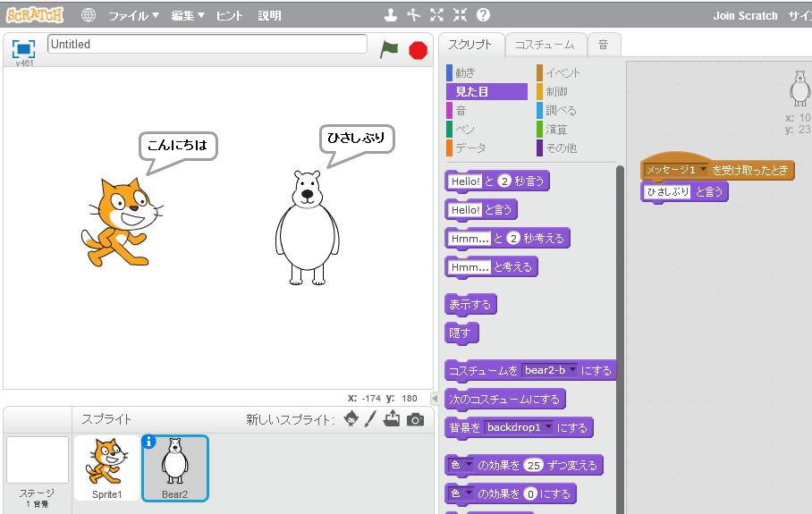Image resolution: width=812 pixels, height=514 pixels.
Task: Switch stage to full screen mode
Action: [23, 48]
